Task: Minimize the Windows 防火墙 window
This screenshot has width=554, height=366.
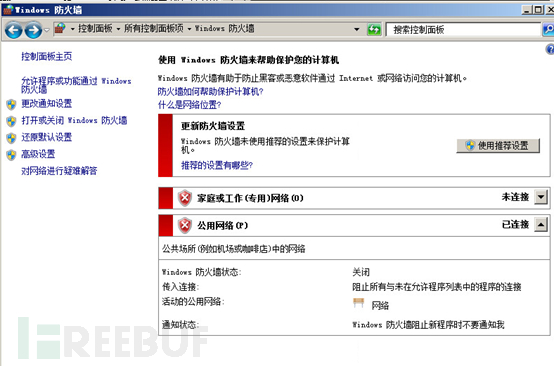Action: 527,10
